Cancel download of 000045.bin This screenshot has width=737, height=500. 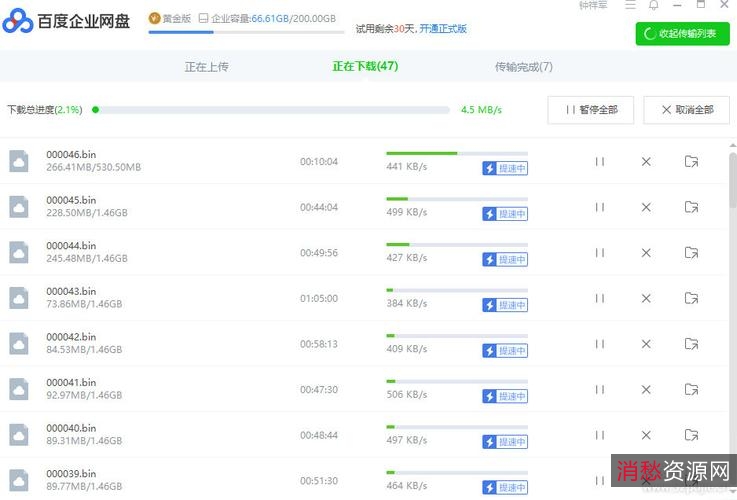coord(646,207)
